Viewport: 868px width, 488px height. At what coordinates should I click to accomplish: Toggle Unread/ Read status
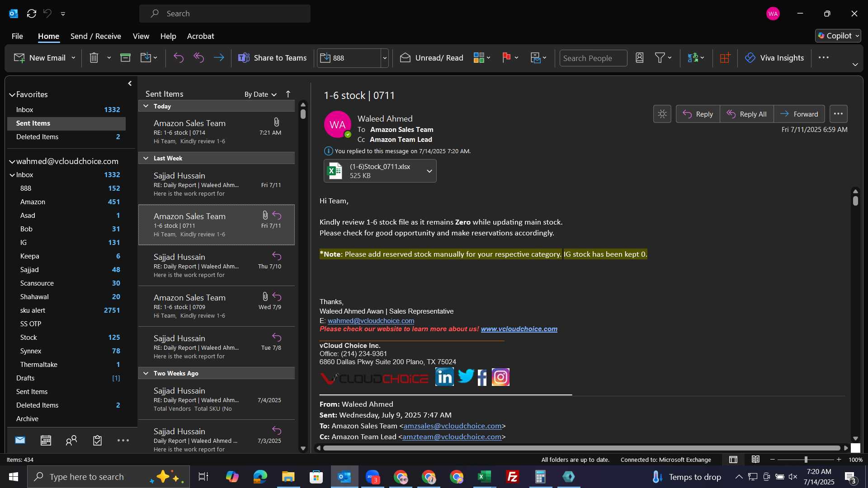pos(432,58)
